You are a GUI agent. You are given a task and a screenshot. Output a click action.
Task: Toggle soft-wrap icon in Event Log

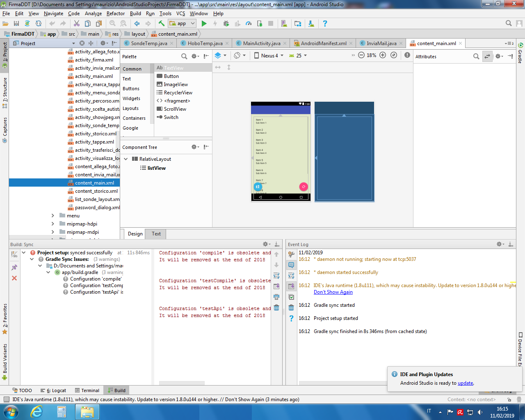[x=291, y=276]
